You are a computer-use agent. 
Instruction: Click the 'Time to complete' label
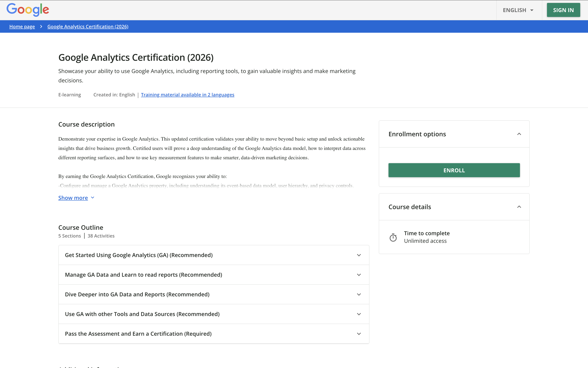pos(427,233)
